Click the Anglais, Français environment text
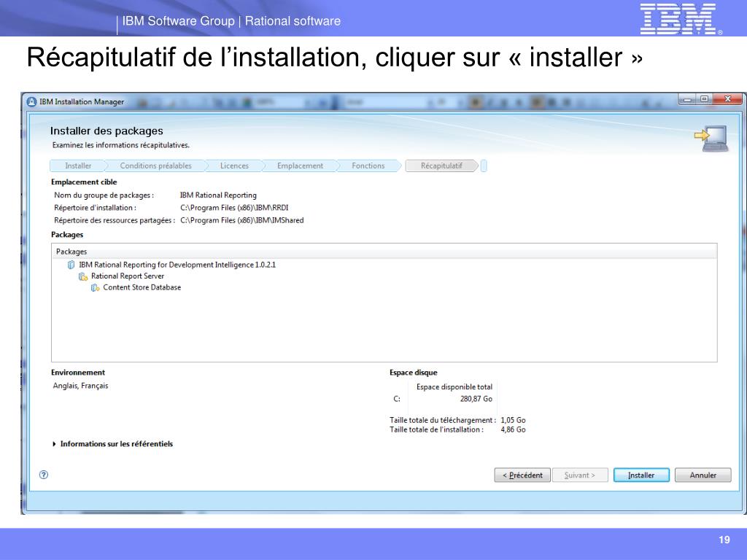The image size is (747, 560). pos(80,386)
